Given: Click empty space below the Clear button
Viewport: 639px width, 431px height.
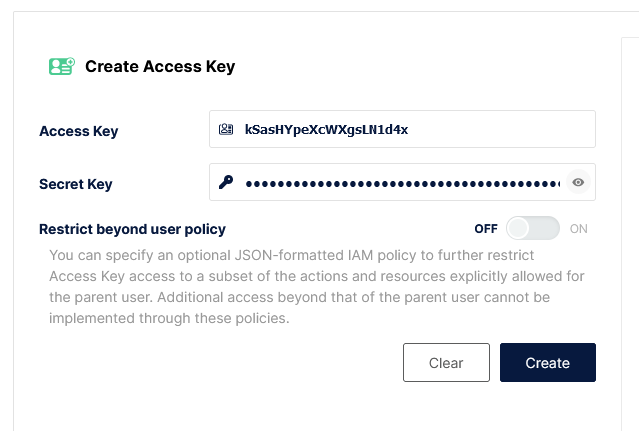Looking at the screenshot, I should 446,405.
